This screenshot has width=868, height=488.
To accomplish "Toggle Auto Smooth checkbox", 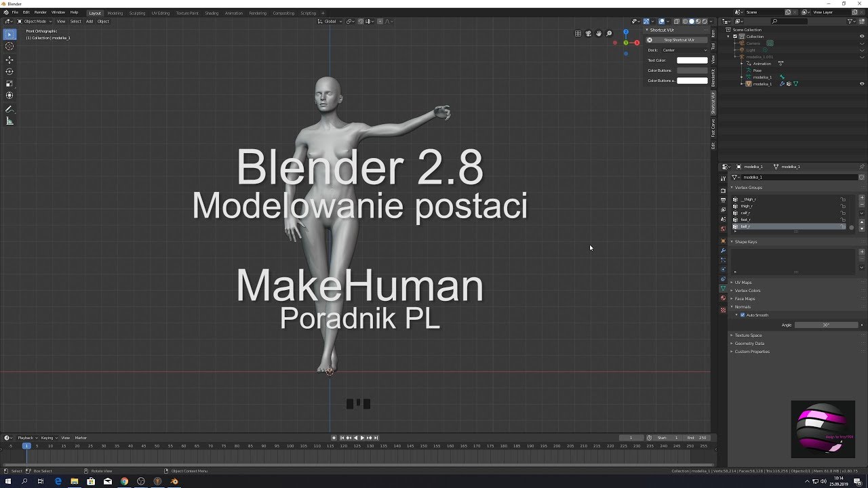I will tap(743, 315).
